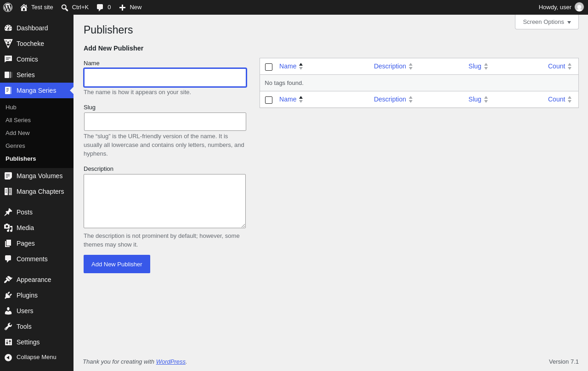Focus the Slug text field
This screenshot has width=588, height=371.
tap(165, 122)
